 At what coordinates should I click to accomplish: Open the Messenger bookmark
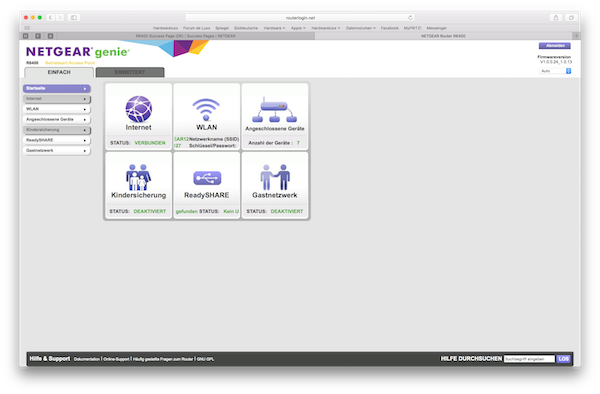tap(437, 28)
